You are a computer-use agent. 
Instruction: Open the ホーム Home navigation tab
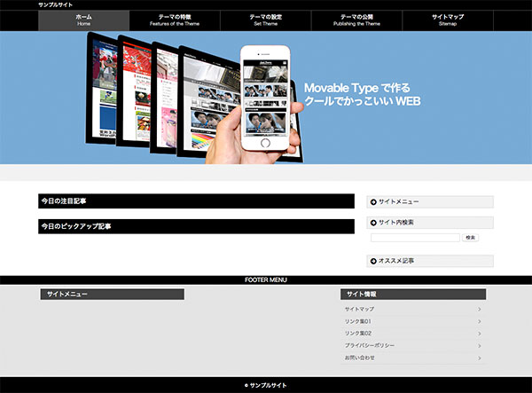84,20
